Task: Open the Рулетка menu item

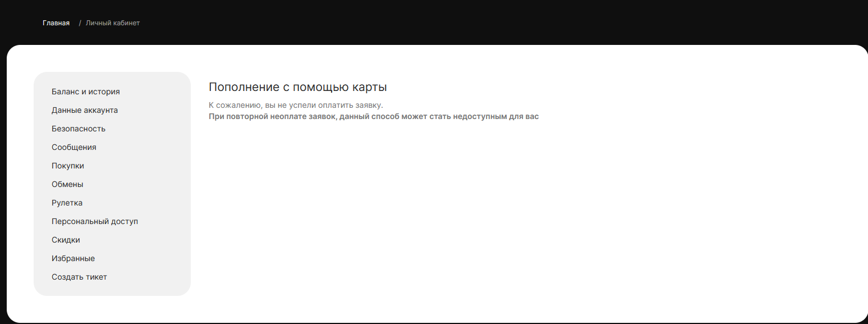Action: [67, 203]
